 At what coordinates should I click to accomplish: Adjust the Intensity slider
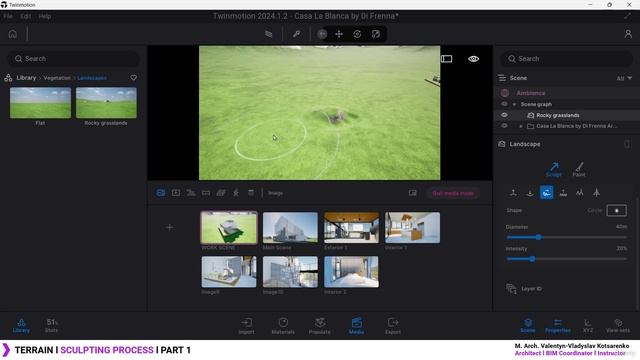[567, 259]
